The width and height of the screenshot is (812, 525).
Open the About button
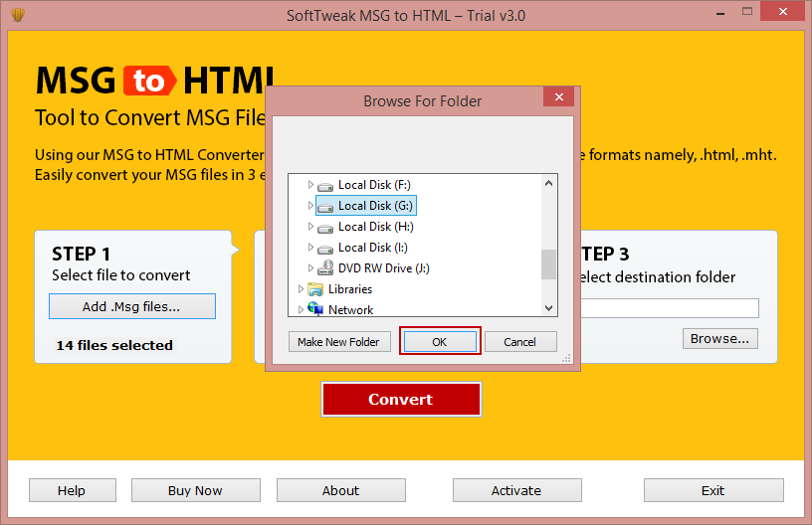coord(340,490)
